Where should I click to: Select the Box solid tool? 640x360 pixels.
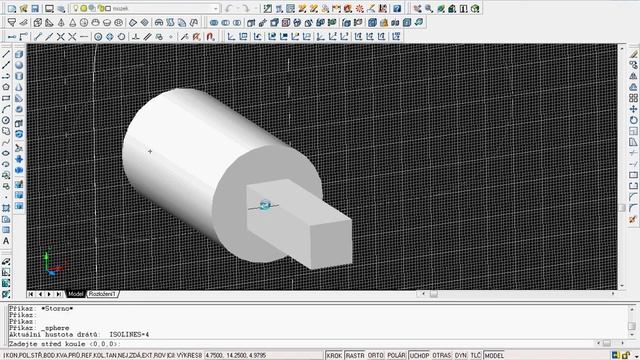19,54
